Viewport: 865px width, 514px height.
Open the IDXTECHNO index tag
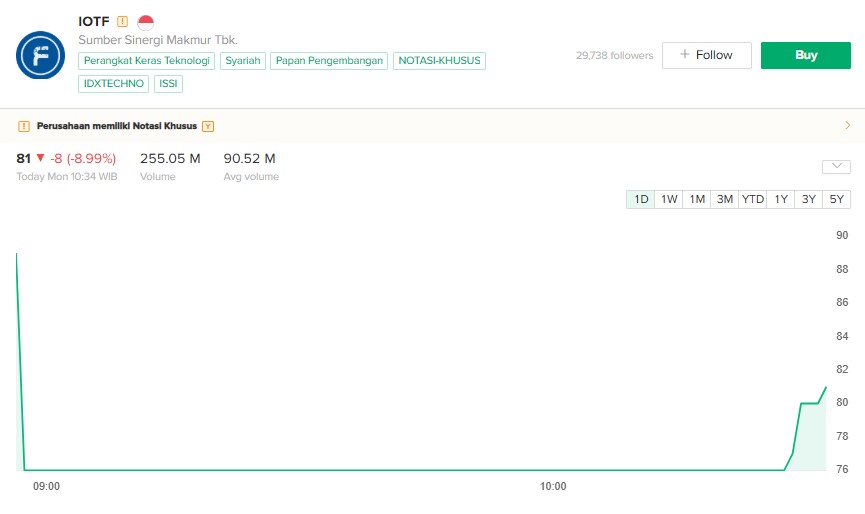point(114,84)
